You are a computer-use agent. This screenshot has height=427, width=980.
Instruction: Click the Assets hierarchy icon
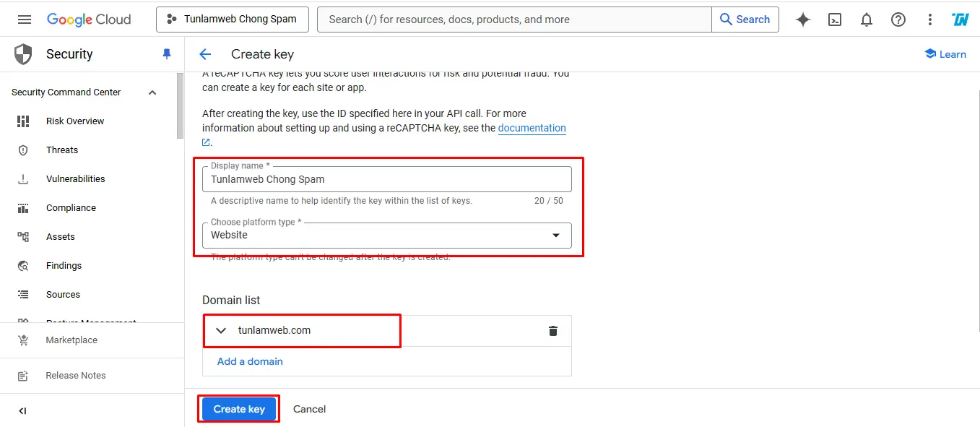coord(23,237)
